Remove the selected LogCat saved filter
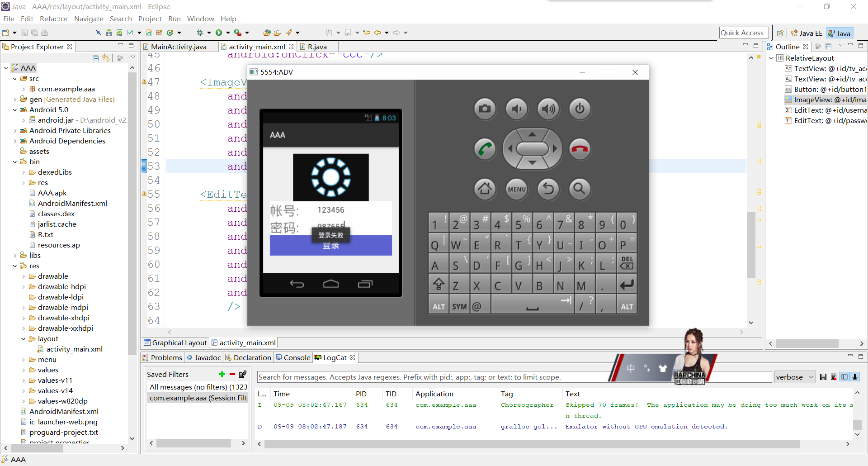 click(x=232, y=374)
